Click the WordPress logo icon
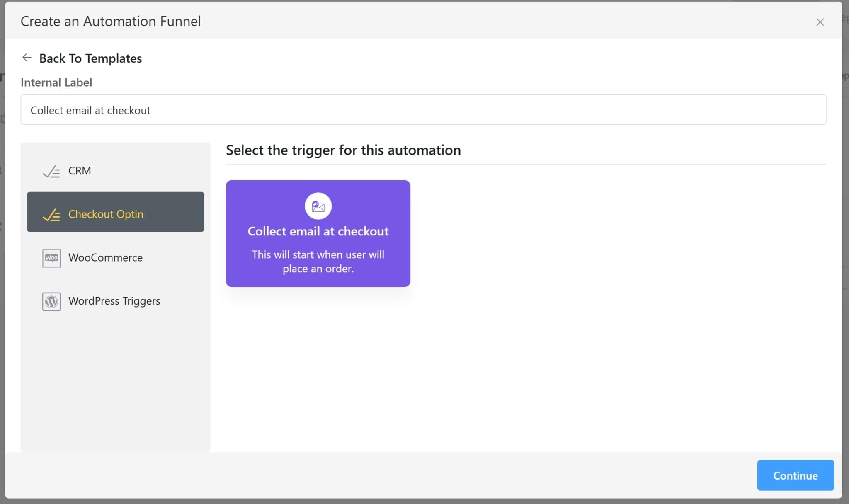 click(x=51, y=302)
